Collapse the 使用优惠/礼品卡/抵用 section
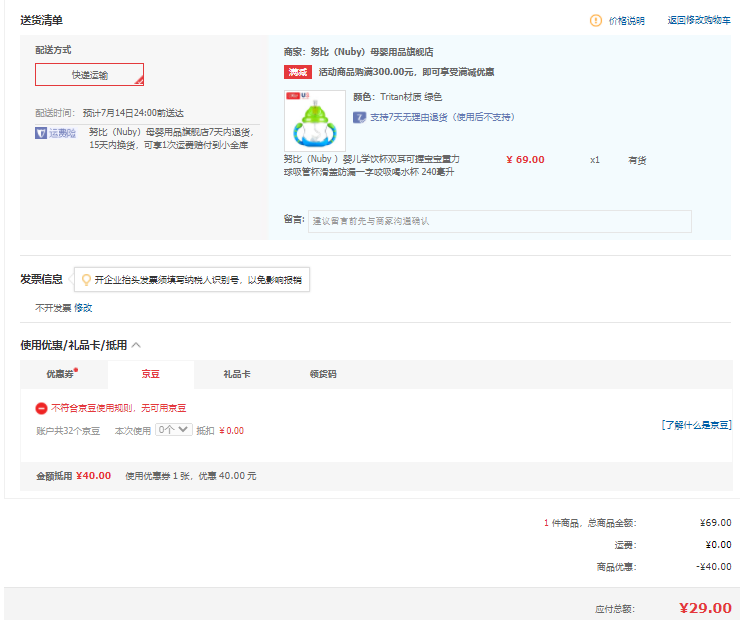 coord(136,345)
